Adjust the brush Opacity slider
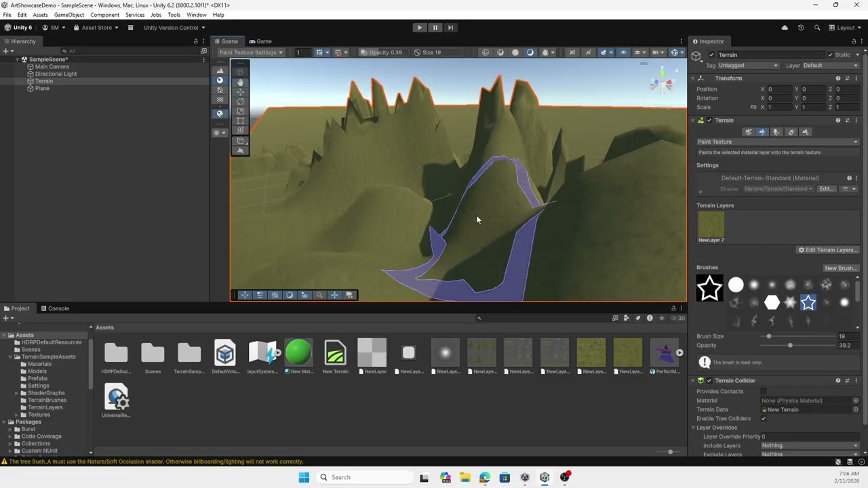Viewport: 868px width, 488px height. (x=797, y=346)
